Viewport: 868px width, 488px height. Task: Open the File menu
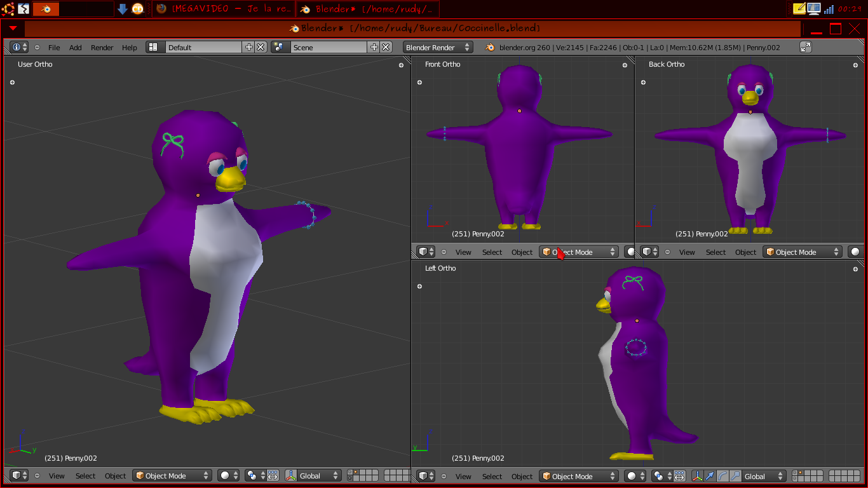(x=54, y=48)
